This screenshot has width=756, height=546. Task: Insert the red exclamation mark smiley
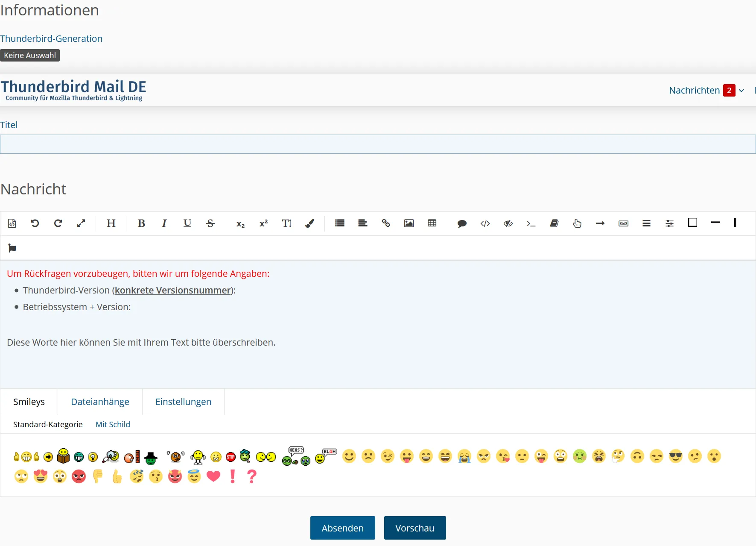[233, 476]
